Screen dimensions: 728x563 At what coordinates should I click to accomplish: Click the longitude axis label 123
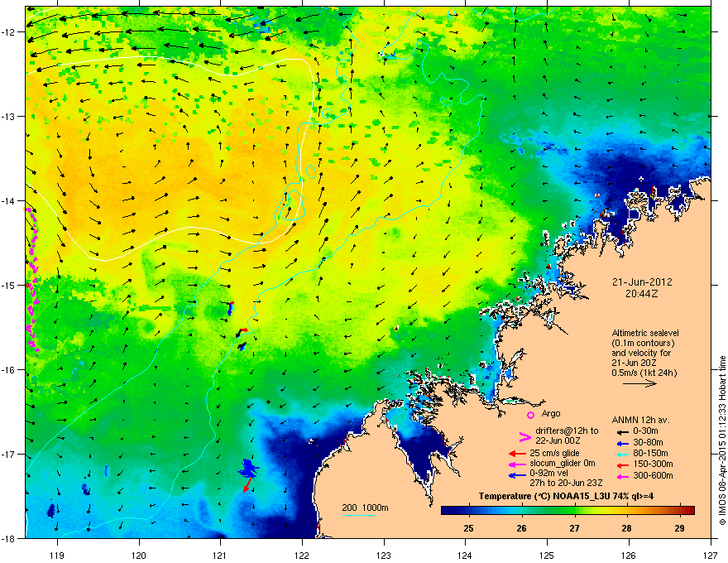pos(384,555)
